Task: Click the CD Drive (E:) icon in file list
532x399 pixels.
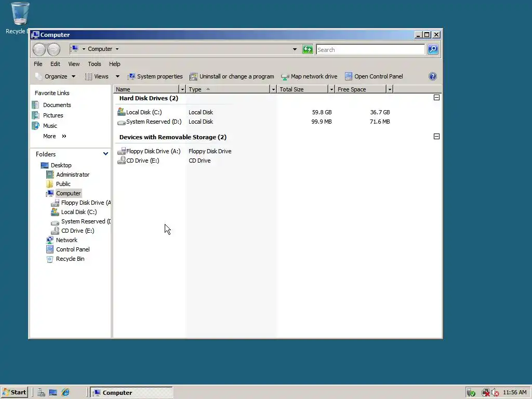Action: 122,161
